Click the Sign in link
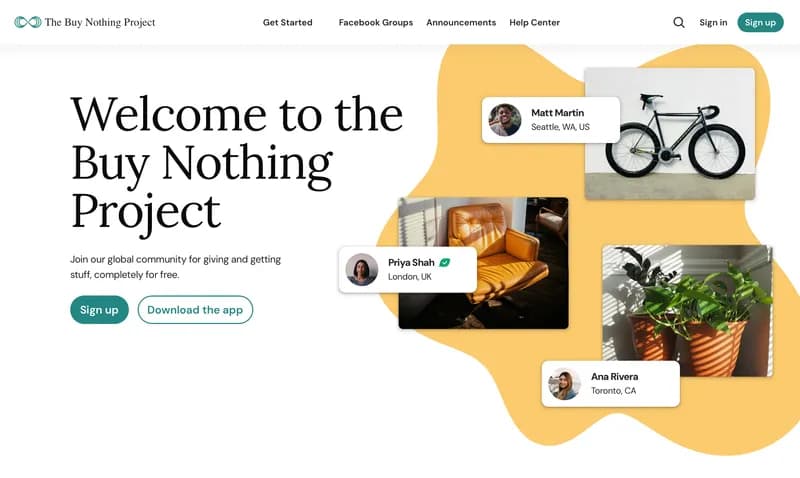 coord(713,22)
